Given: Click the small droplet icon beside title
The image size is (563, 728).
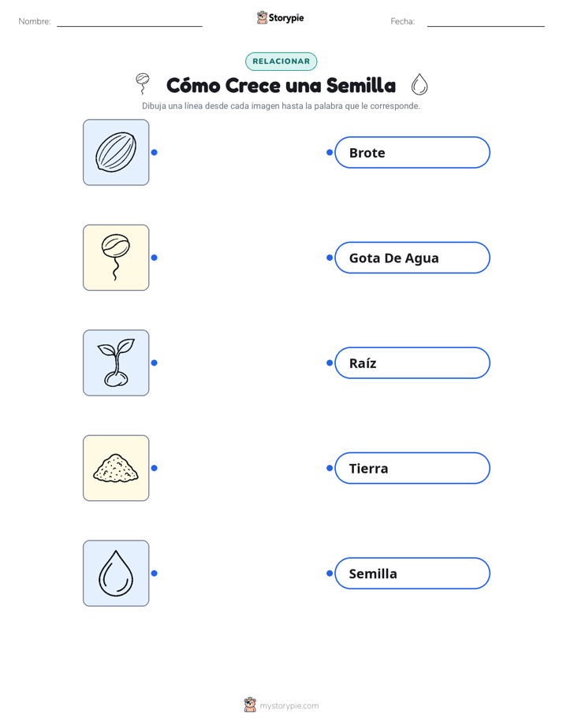Looking at the screenshot, I should pos(419,84).
